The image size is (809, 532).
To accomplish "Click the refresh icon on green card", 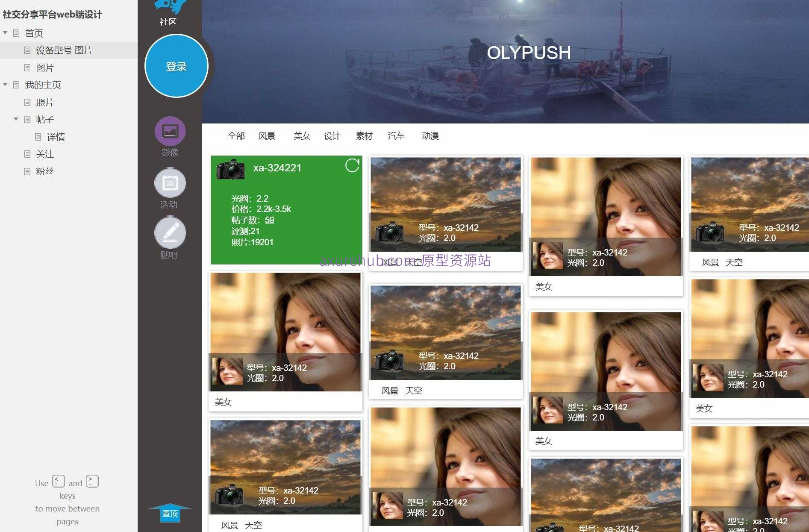I will 352,165.
